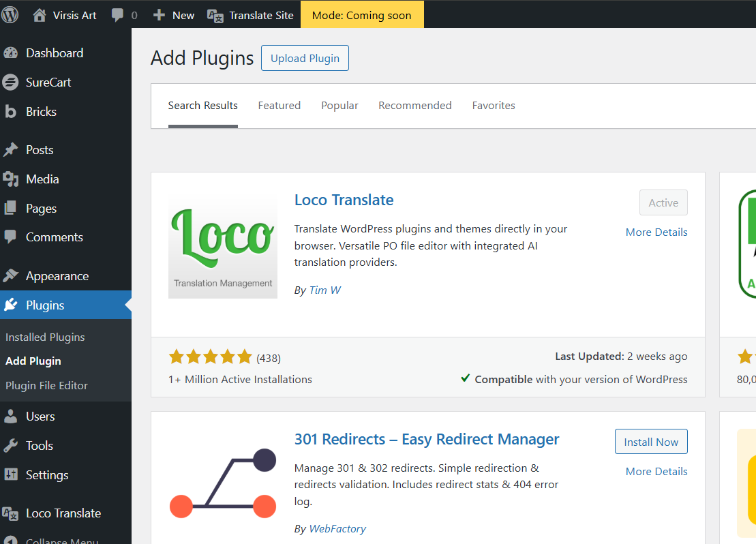756x544 pixels.
Task: Click the Tools wrench icon
Action: click(x=10, y=446)
